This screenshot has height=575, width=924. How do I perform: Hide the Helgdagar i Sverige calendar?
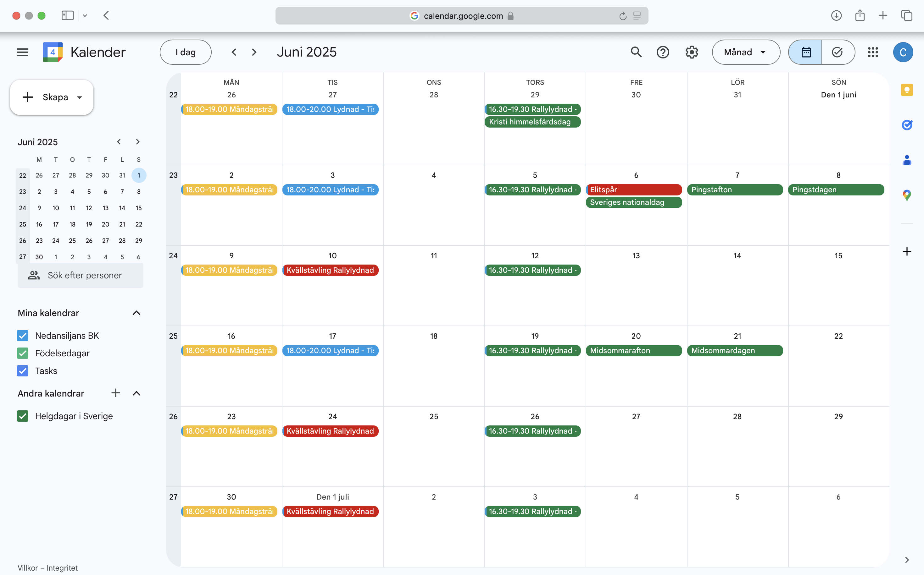[x=22, y=416]
